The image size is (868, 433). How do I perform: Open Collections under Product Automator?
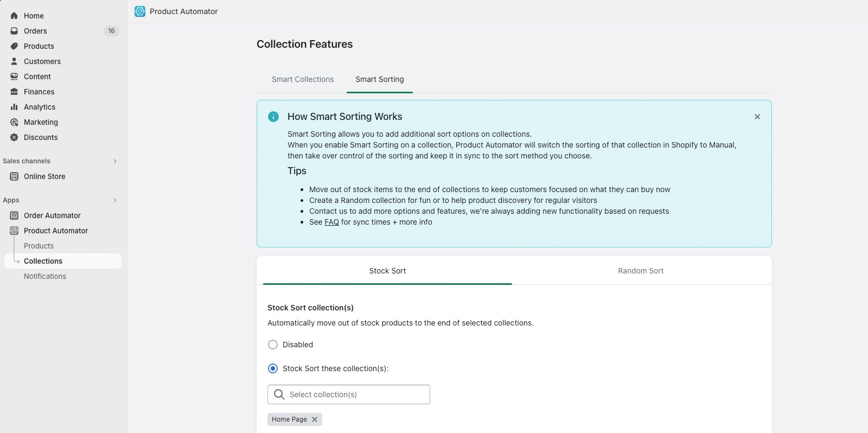[x=63, y=261]
